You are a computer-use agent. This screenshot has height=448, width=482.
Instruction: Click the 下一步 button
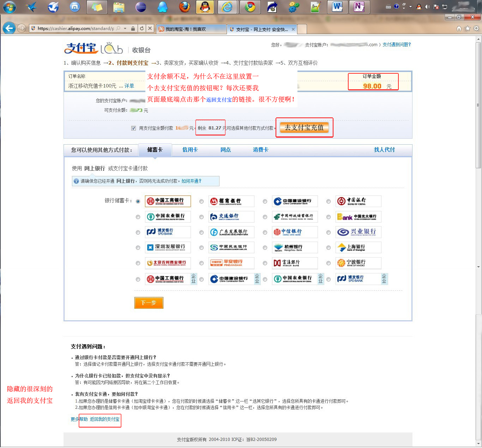click(x=149, y=303)
